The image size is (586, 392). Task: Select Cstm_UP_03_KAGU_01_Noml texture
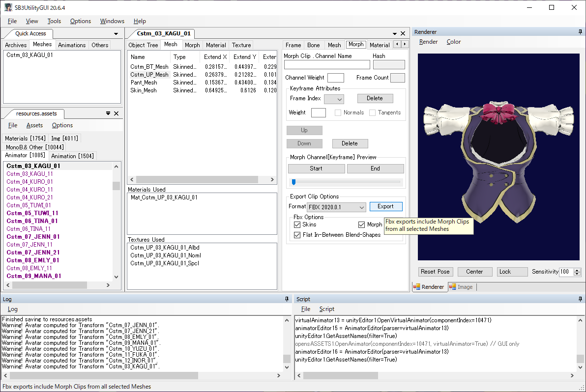[166, 255]
